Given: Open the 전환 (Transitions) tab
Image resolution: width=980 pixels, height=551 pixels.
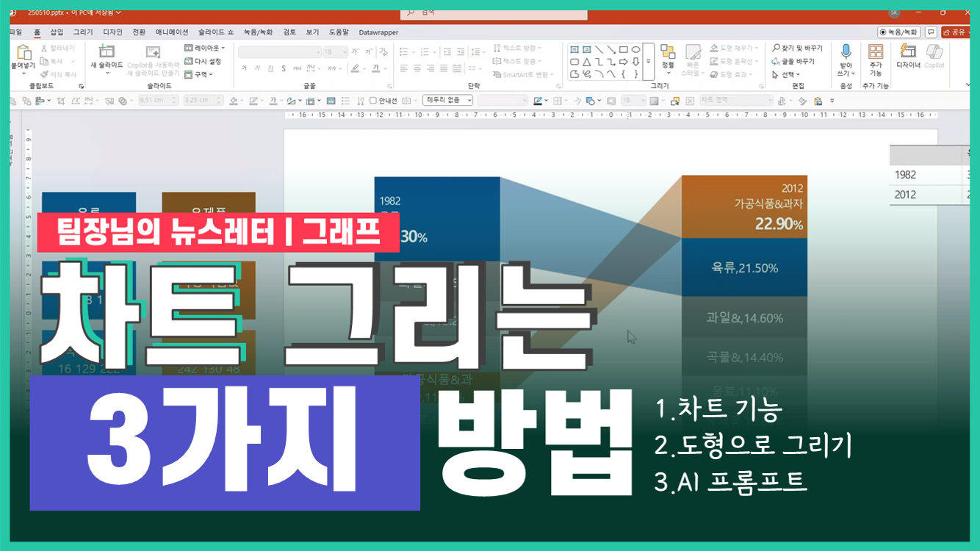Looking at the screenshot, I should pyautogui.click(x=139, y=32).
